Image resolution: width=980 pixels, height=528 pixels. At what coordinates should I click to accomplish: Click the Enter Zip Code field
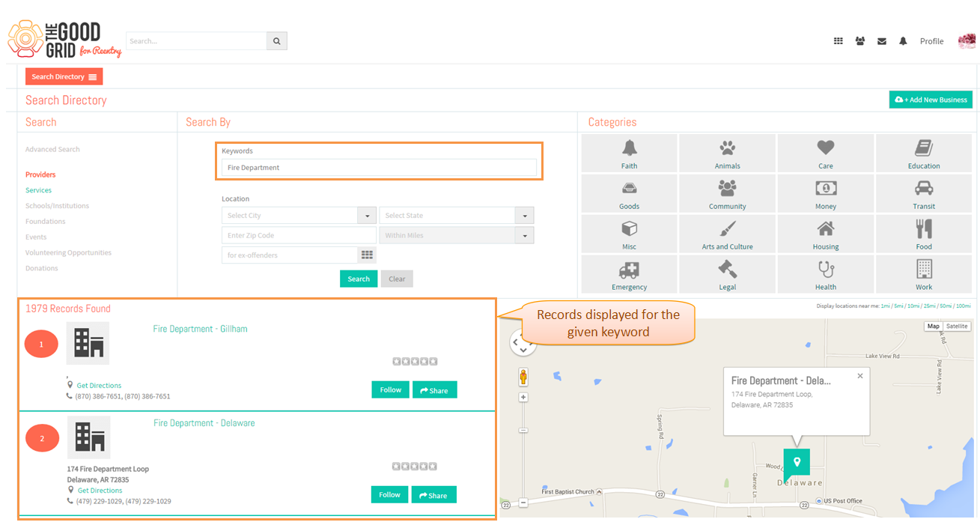tap(299, 235)
